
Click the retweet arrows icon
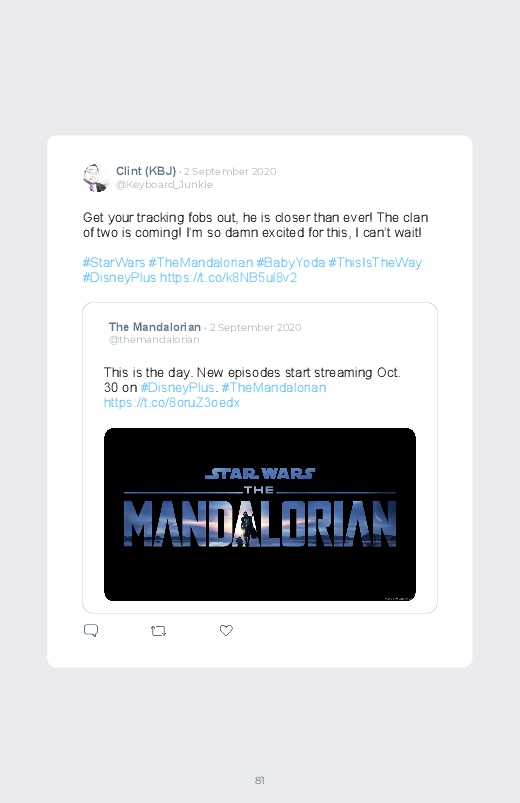coord(158,631)
